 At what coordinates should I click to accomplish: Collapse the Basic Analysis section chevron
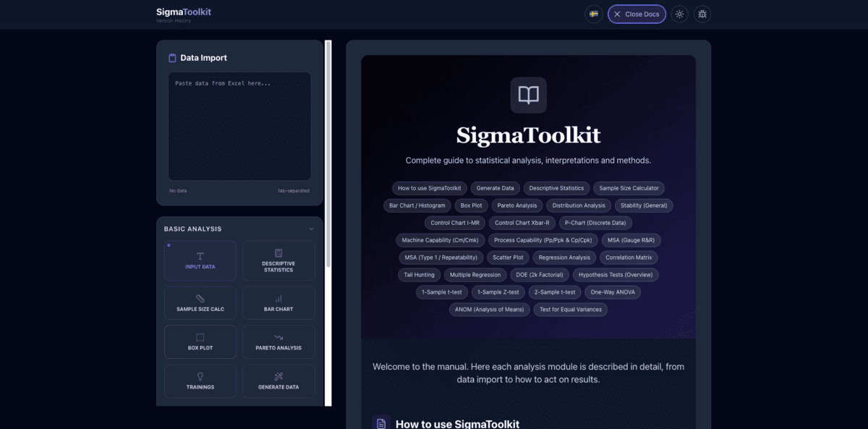312,229
